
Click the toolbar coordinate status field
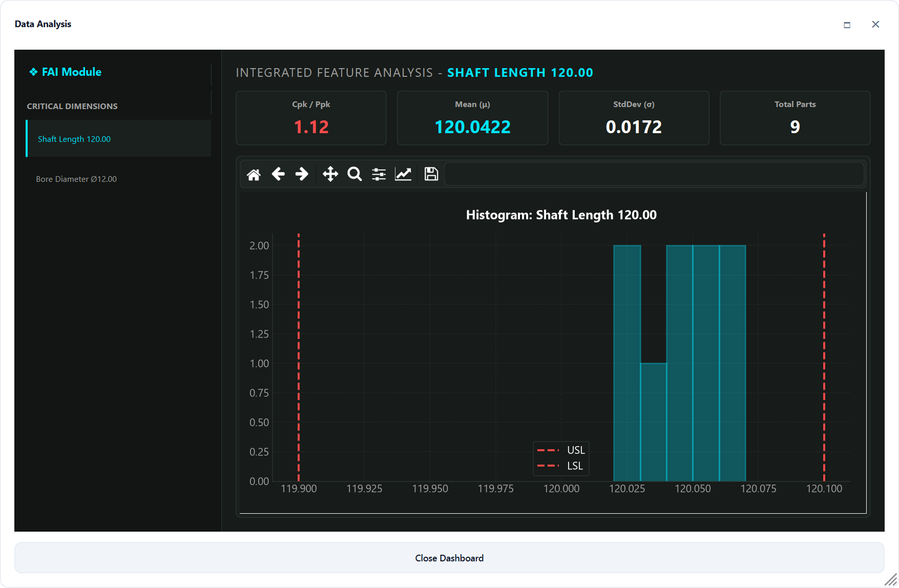pos(654,174)
